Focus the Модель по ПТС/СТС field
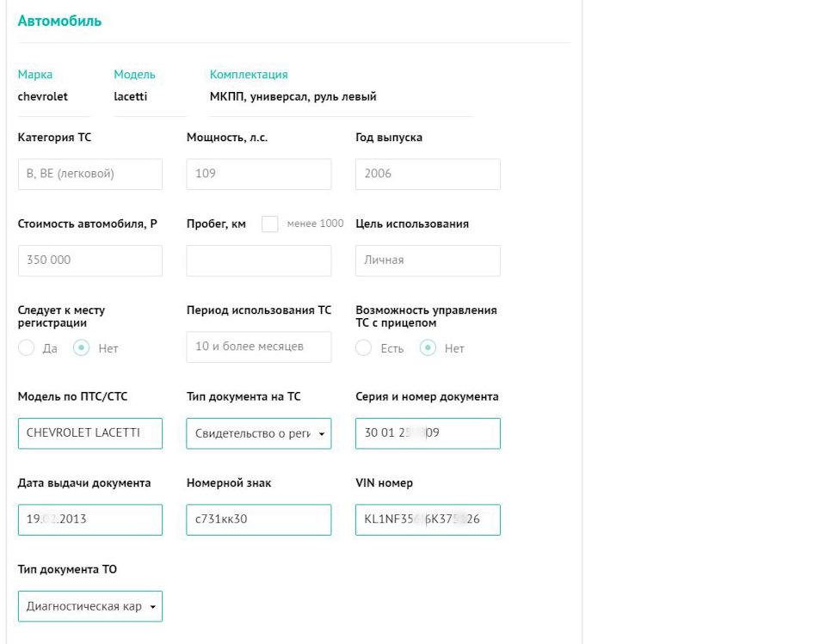Viewport: 826px width, 644px height. pyautogui.click(x=90, y=433)
